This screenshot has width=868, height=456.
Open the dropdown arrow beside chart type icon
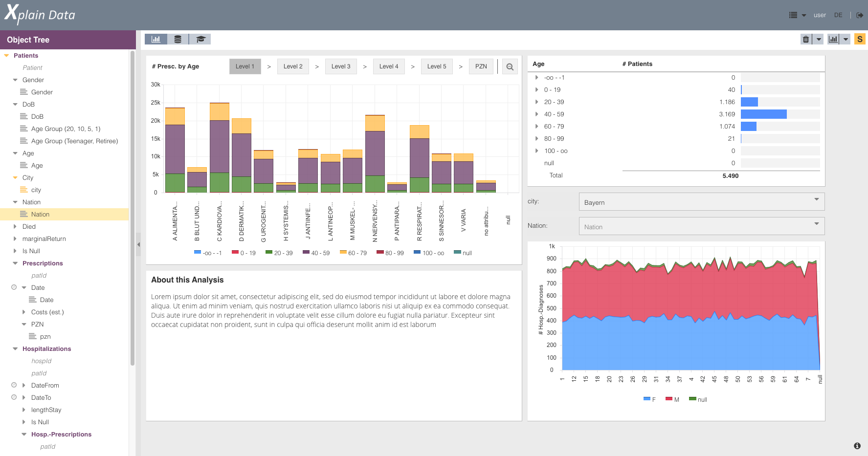coord(846,39)
